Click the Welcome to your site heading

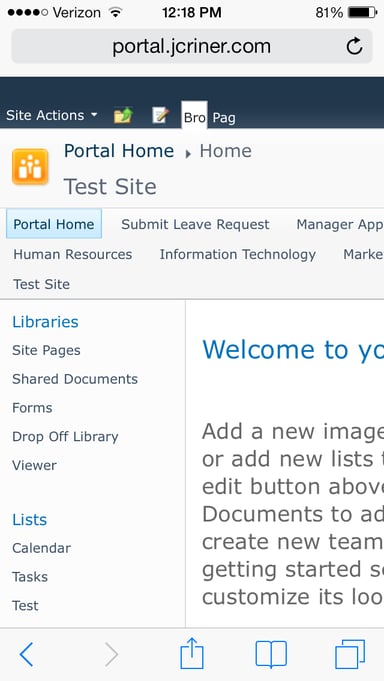click(293, 350)
